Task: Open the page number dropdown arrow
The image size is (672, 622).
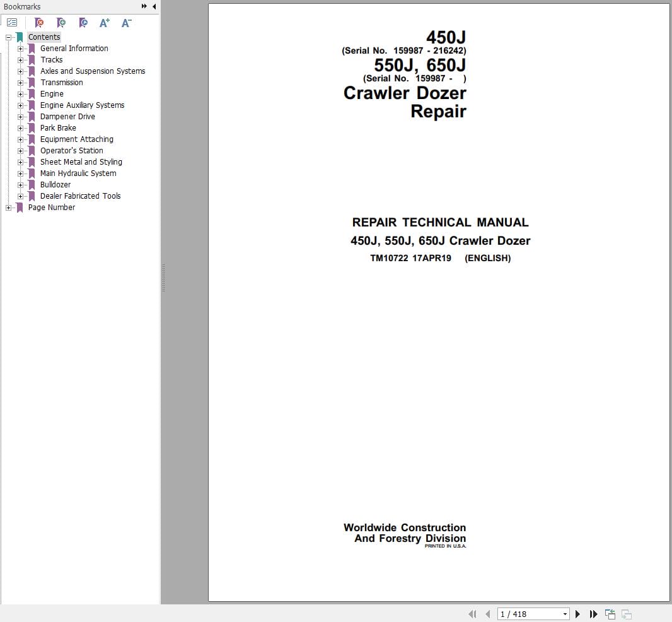Action: click(565, 614)
